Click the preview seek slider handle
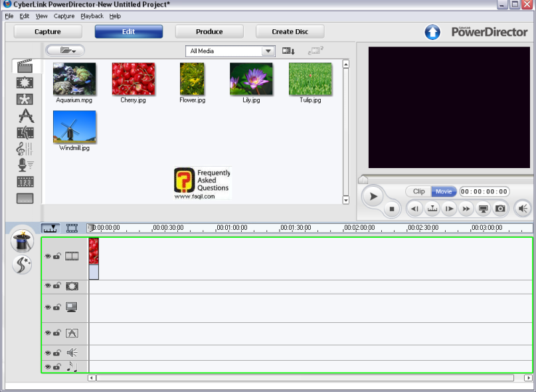Screen dimensions: 536x392 pos(363,179)
